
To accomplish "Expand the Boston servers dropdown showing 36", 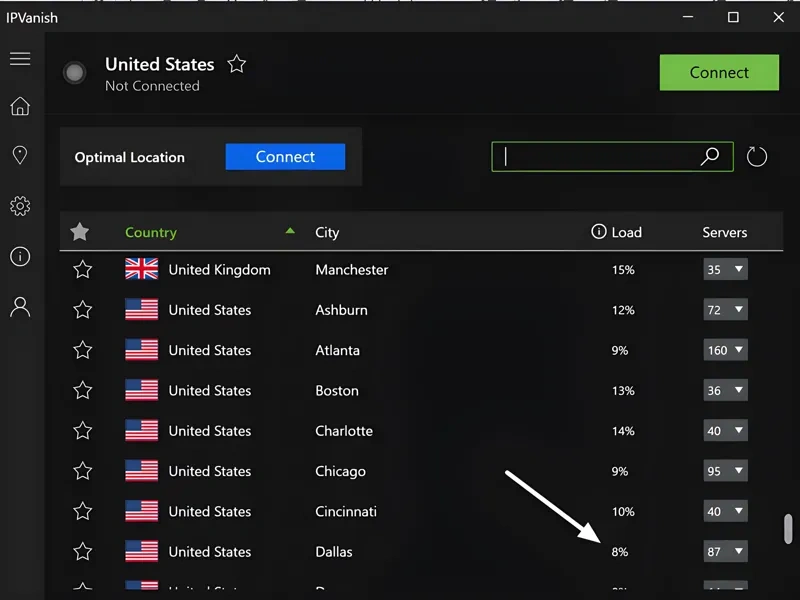I will pyautogui.click(x=725, y=390).
